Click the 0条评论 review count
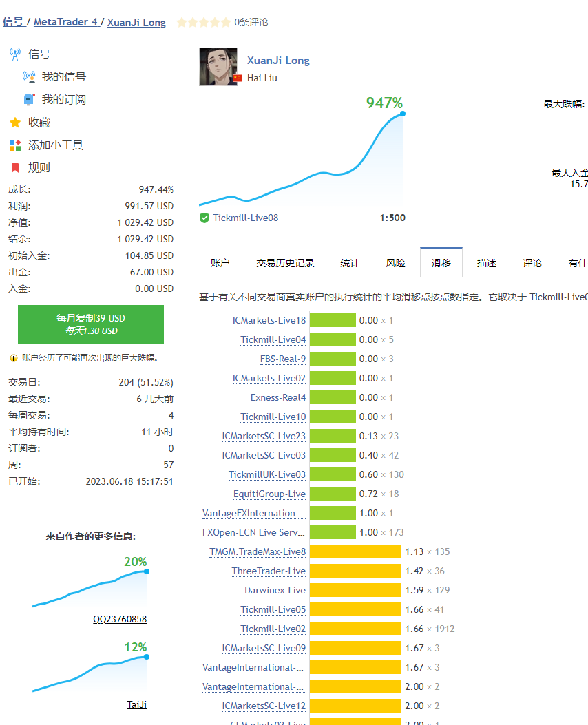Image resolution: width=588 pixels, height=725 pixels. click(x=251, y=22)
